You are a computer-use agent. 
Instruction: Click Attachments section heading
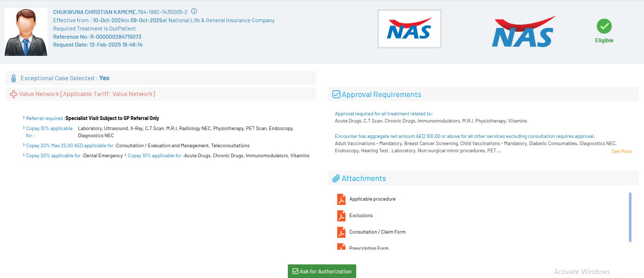[x=364, y=178]
